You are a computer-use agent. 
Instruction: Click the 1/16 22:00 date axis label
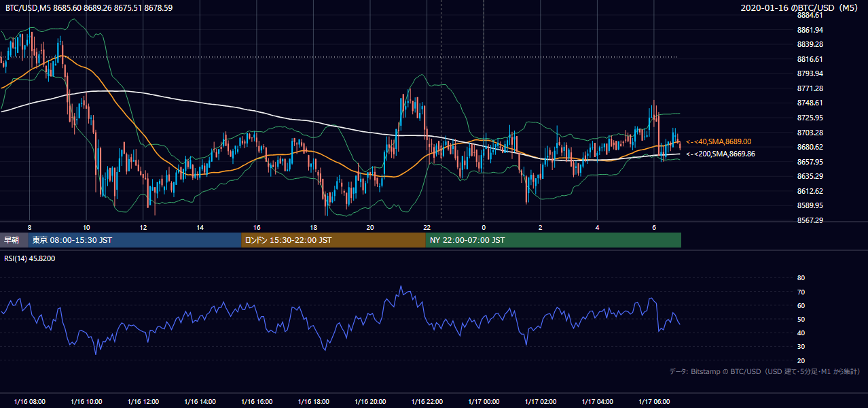click(x=427, y=401)
